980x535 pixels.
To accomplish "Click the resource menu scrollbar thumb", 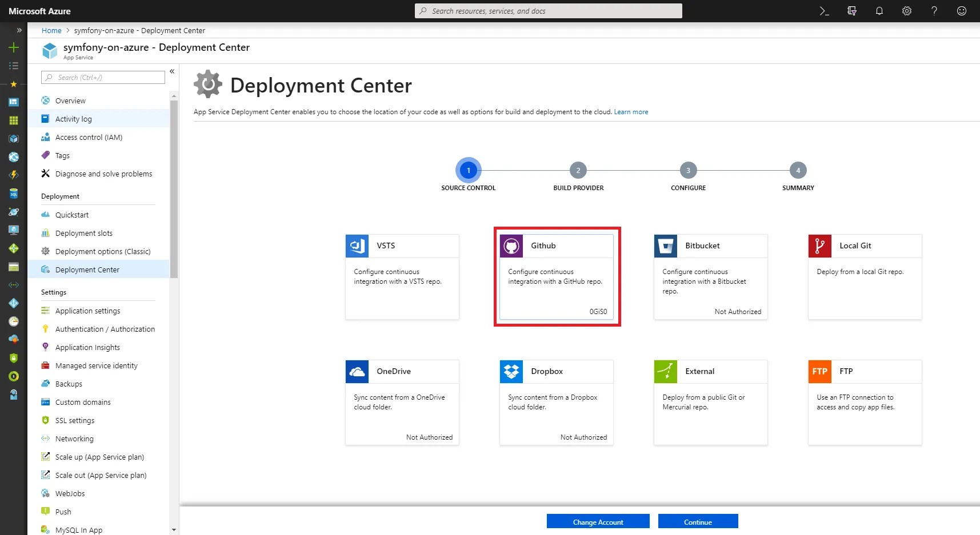I will pos(174,190).
